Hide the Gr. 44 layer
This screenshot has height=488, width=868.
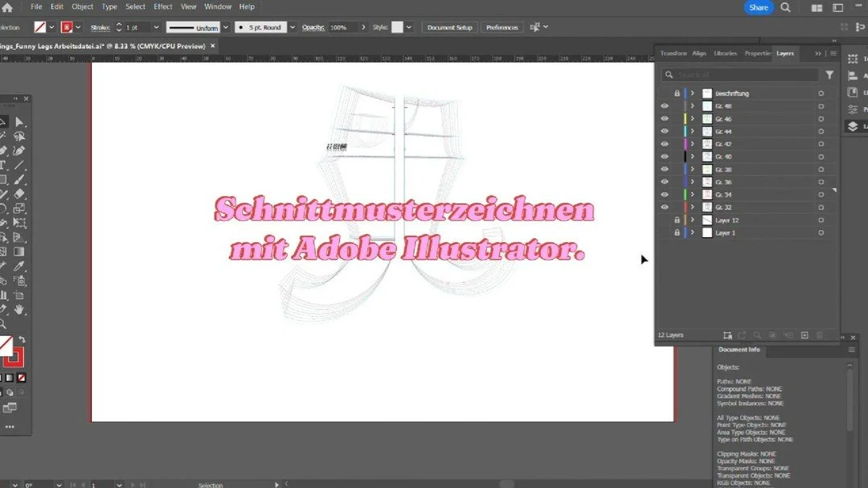pos(665,131)
